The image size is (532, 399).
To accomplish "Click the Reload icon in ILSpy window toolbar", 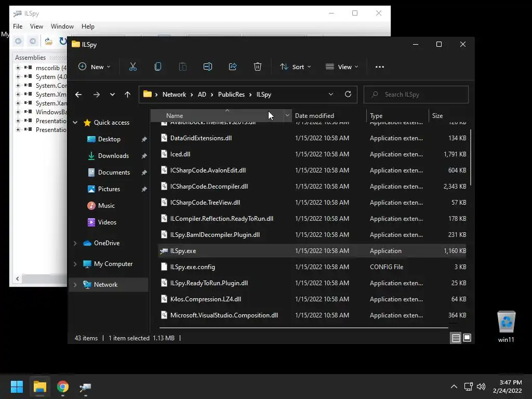I will [63, 42].
